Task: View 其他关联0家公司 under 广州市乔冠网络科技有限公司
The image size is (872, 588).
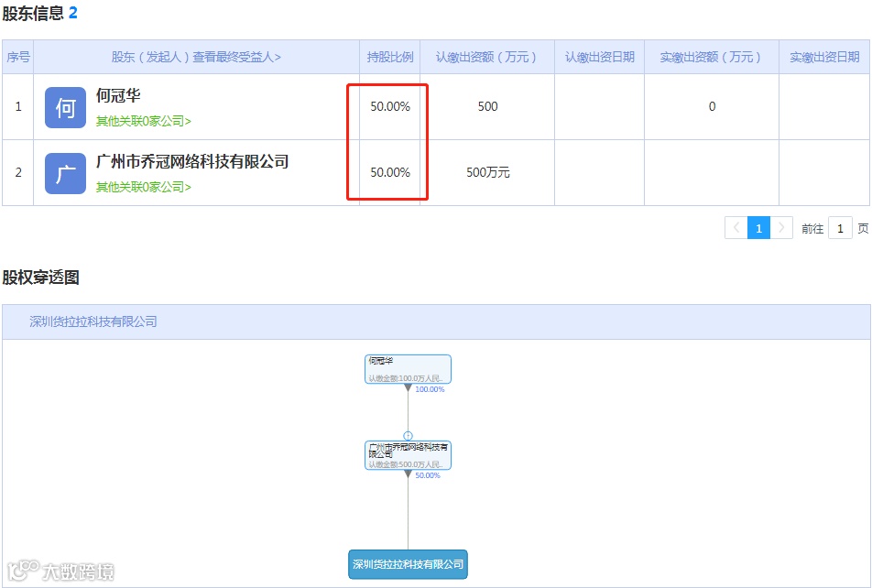Action: click(144, 187)
